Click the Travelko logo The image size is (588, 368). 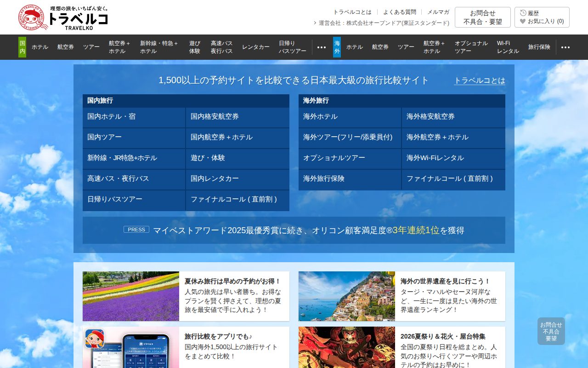click(x=63, y=17)
